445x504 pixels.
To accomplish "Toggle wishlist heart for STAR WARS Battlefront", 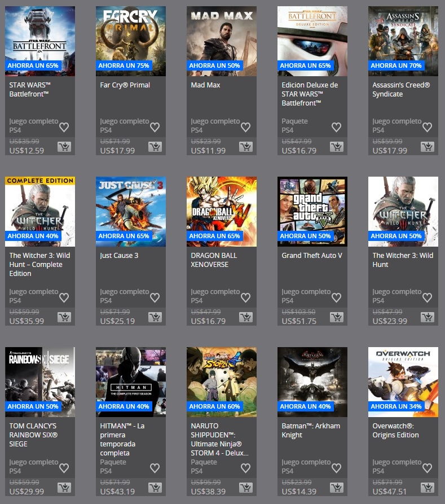I will point(64,127).
